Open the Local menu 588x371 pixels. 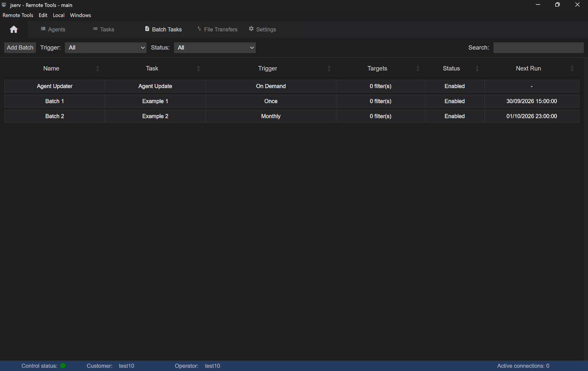click(59, 15)
